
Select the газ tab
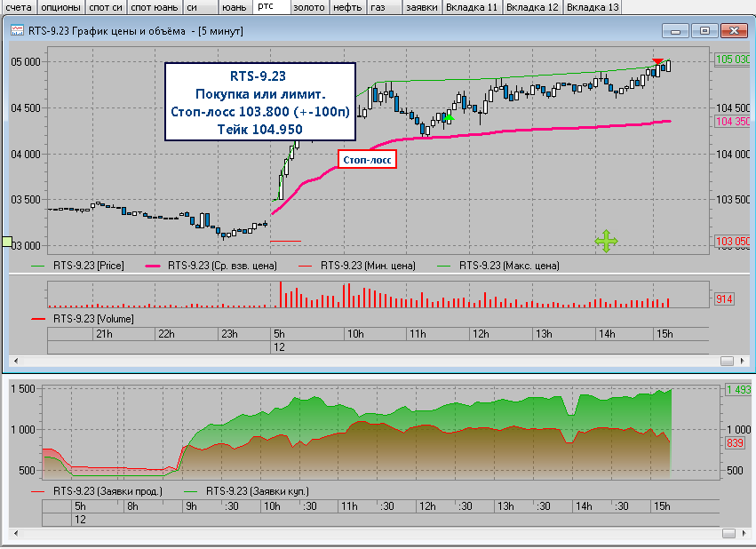click(x=385, y=7)
